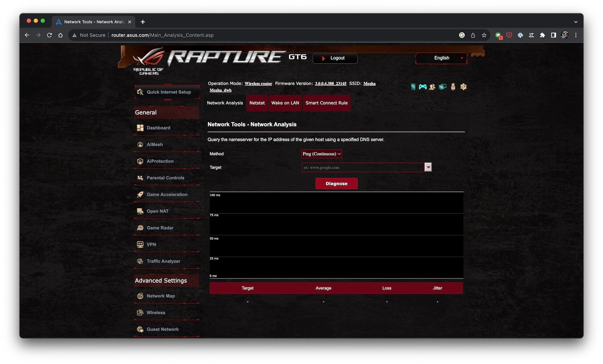
Task: Open the USB device status icon
Action: coord(453,87)
